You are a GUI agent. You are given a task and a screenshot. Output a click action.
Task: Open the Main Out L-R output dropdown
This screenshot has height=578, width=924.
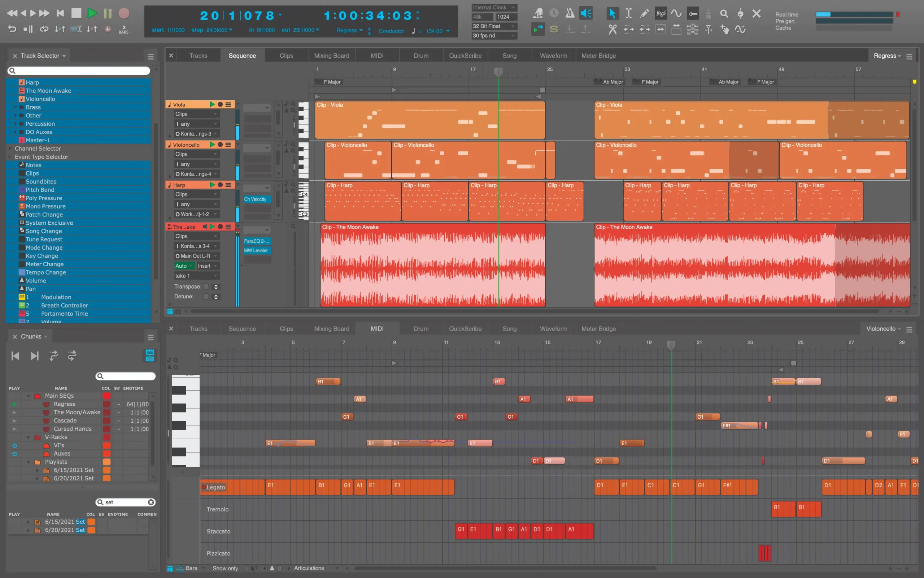pyautogui.click(x=196, y=256)
